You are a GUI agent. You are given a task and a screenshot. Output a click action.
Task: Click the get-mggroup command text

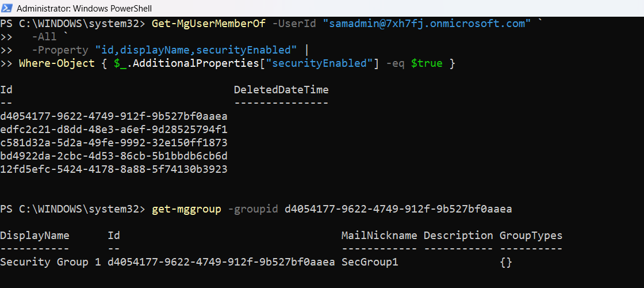coord(186,209)
